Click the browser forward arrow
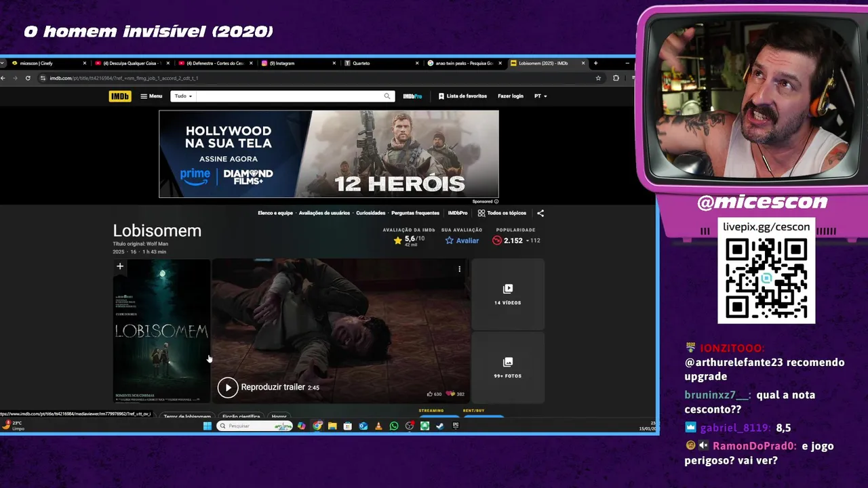 pyautogui.click(x=16, y=78)
